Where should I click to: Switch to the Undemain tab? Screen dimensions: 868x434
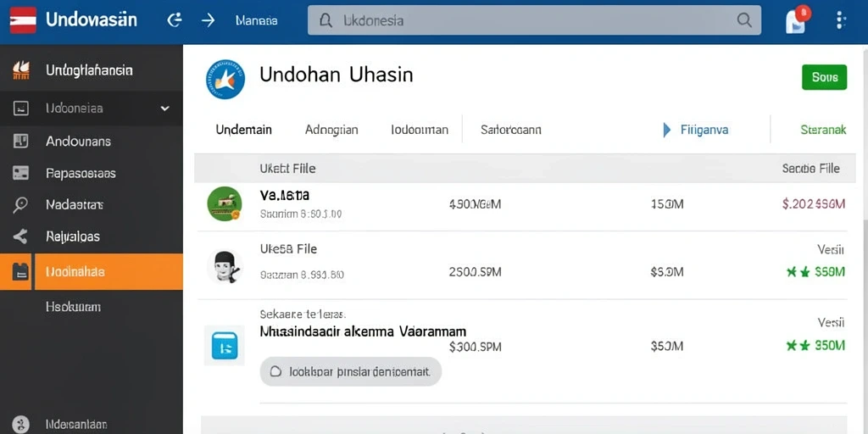(x=243, y=130)
